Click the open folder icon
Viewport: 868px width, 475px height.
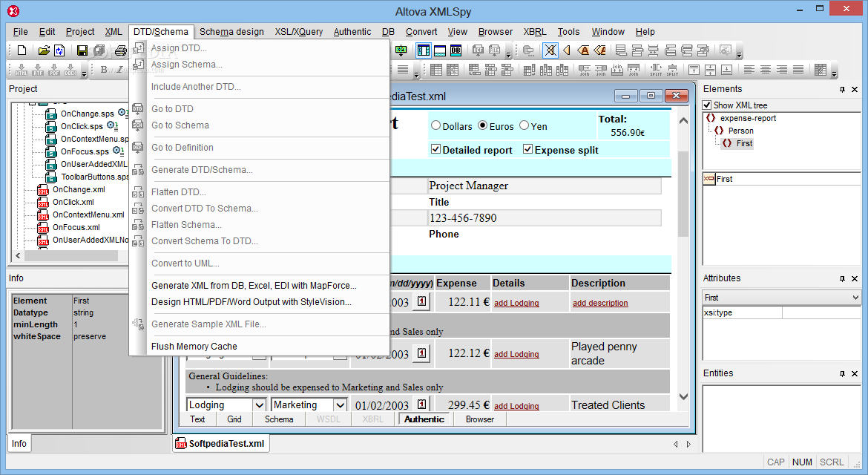click(44, 50)
